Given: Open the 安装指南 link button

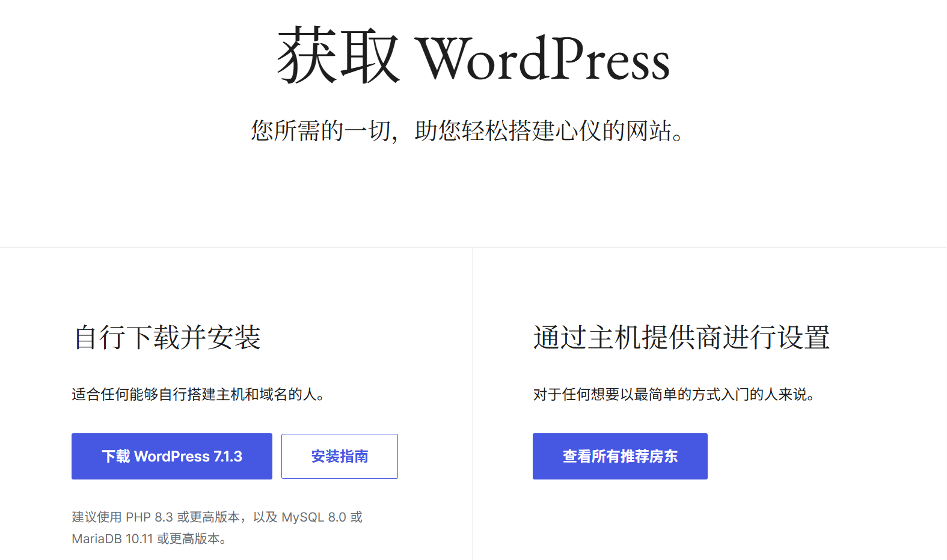Looking at the screenshot, I should click(x=340, y=456).
